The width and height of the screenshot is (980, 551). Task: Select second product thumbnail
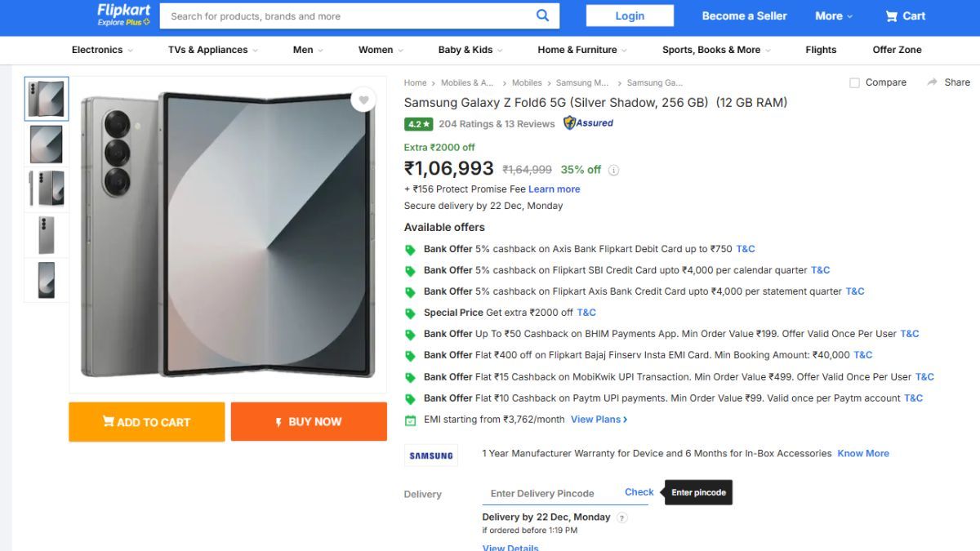click(x=47, y=144)
